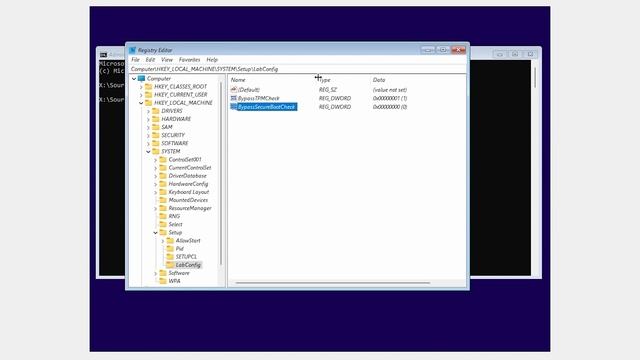Click the tree pane vertical scrollbar

[x=221, y=173]
